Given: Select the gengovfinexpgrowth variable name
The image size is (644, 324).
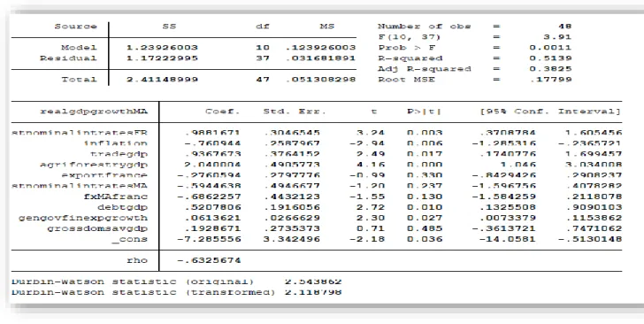Looking at the screenshot, I should pos(82,218).
